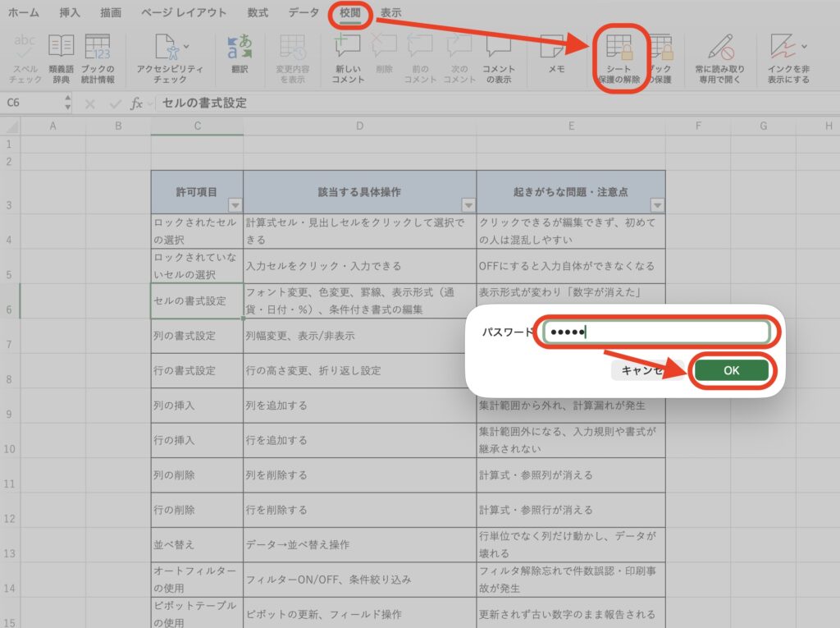Open the 類義語辞典 (Thesaurus) tool

tap(60, 57)
